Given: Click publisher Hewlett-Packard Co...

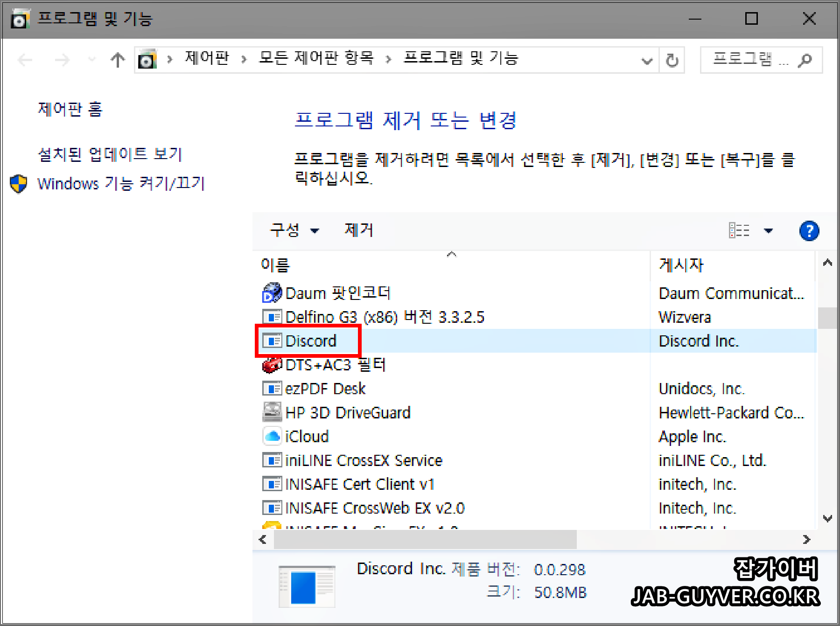Looking at the screenshot, I should coord(731,413).
